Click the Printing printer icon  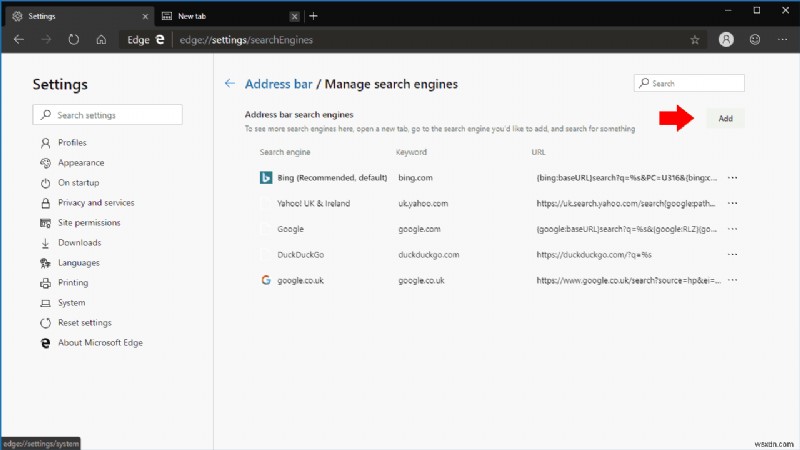(x=45, y=283)
